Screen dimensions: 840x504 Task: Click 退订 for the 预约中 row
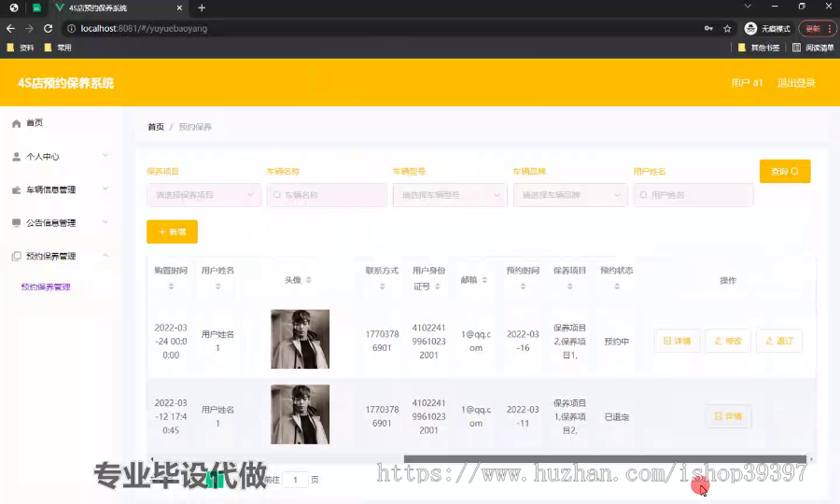pyautogui.click(x=779, y=342)
